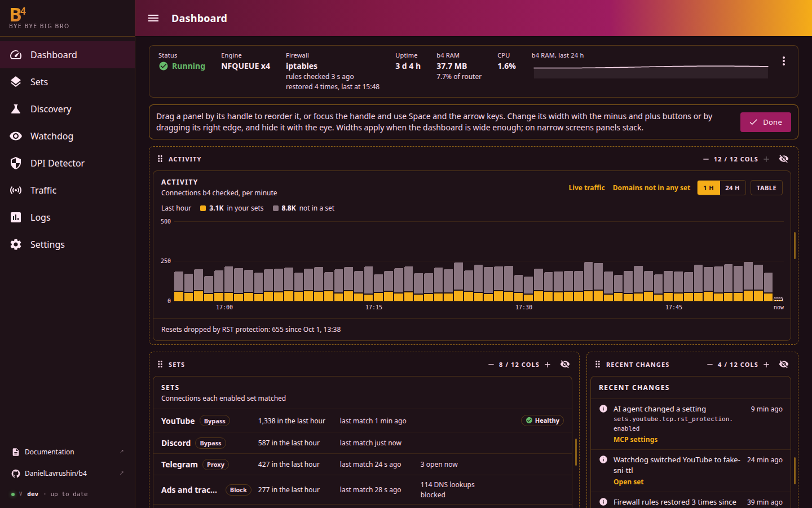Open the Settings page

68,244
